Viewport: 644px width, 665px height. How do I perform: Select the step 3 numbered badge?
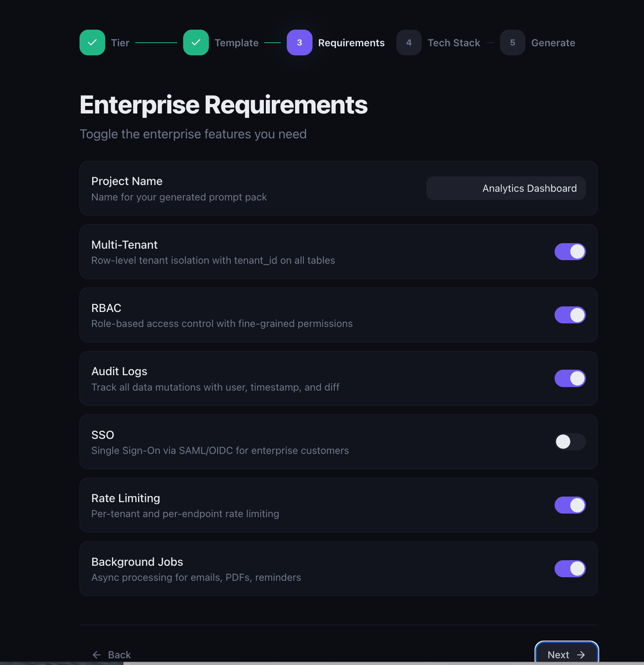[299, 42]
